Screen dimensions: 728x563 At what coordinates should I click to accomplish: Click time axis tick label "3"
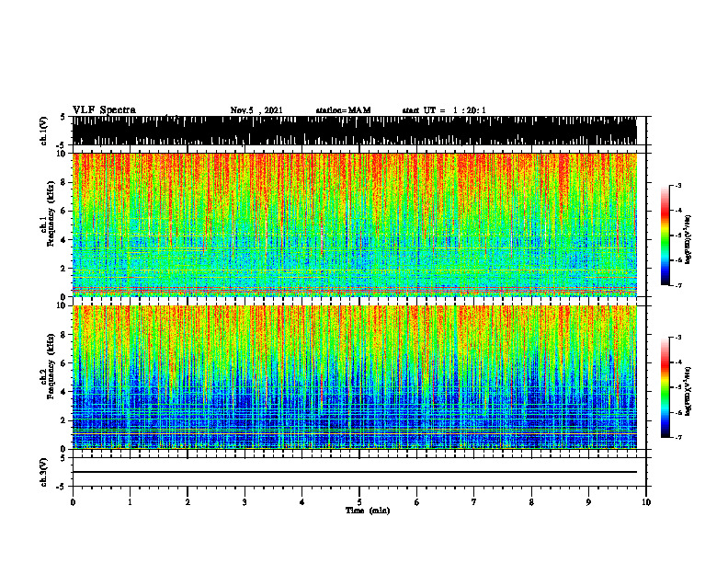[x=245, y=502]
